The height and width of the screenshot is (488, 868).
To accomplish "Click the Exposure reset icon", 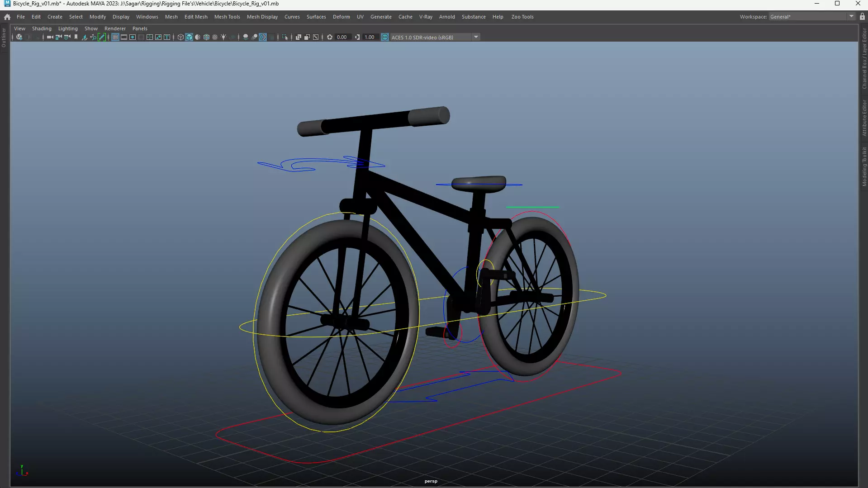I will (x=330, y=37).
